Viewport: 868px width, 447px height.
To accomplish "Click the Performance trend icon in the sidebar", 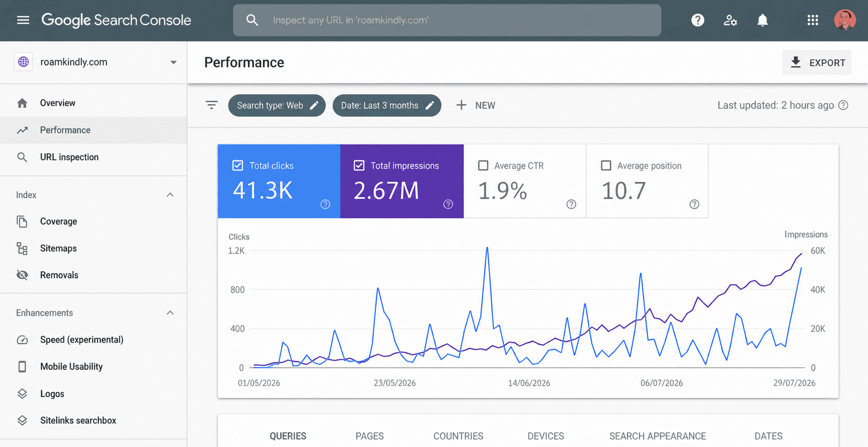I will [22, 130].
